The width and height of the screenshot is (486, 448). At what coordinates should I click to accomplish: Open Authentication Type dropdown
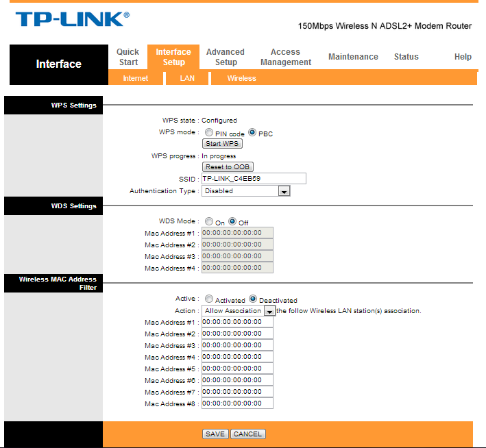tap(246, 191)
